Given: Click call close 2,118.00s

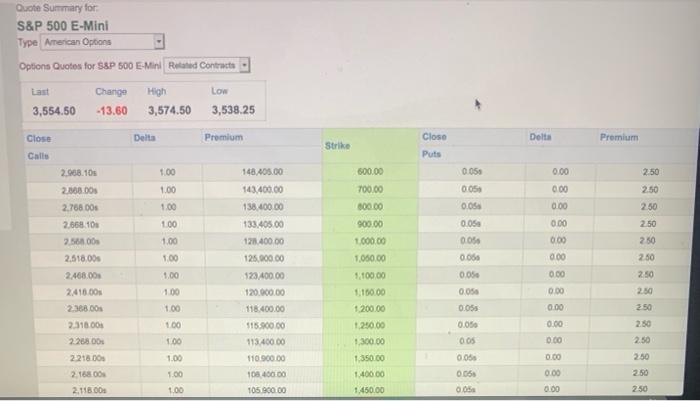Looking at the screenshot, I should tap(89, 390).
